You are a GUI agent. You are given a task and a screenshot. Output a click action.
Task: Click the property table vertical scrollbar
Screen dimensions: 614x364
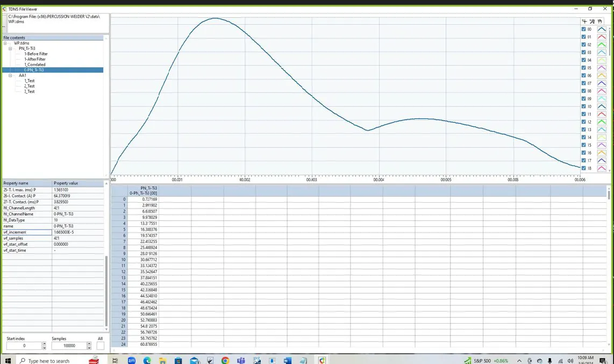pos(106,291)
